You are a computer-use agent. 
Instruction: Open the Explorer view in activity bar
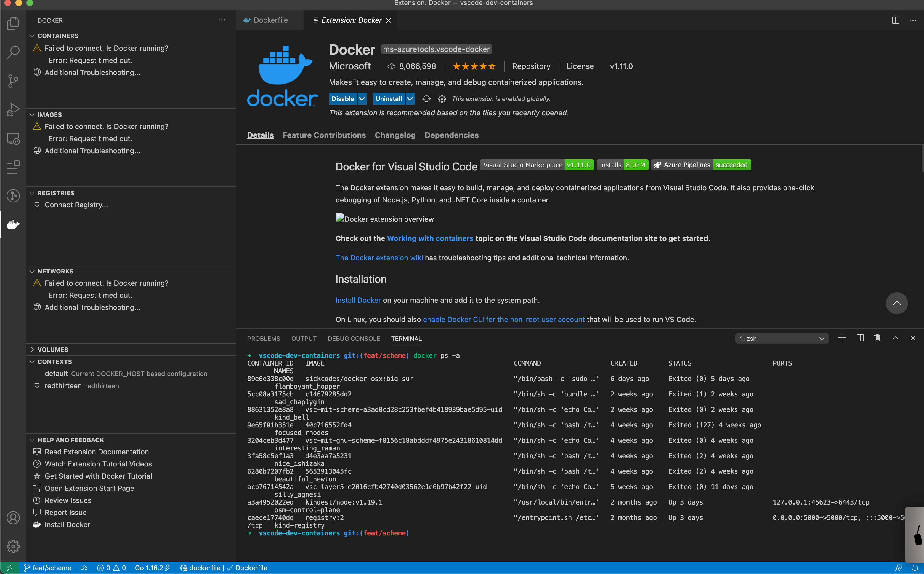[13, 23]
